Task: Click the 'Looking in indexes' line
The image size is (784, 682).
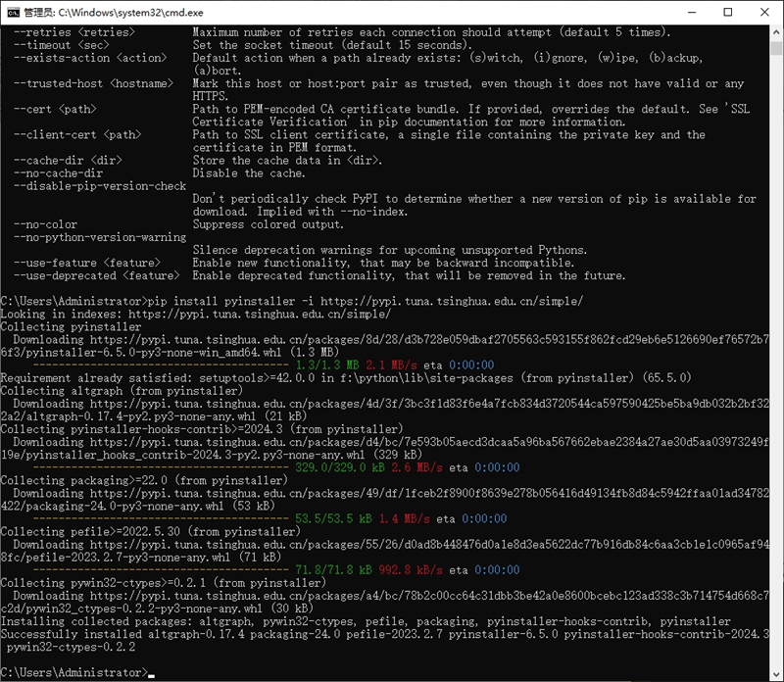Action: click(x=195, y=315)
